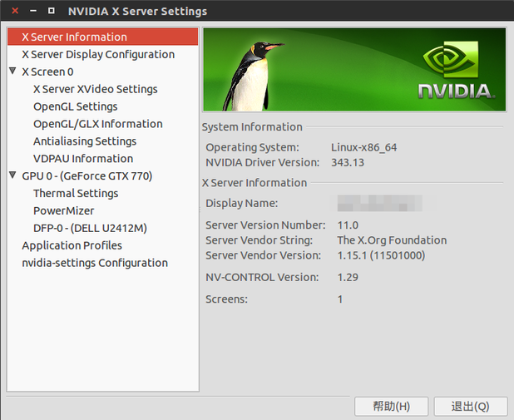
Task: Select GPU 0 - (GeForce GTX 770)
Action: click(86, 176)
